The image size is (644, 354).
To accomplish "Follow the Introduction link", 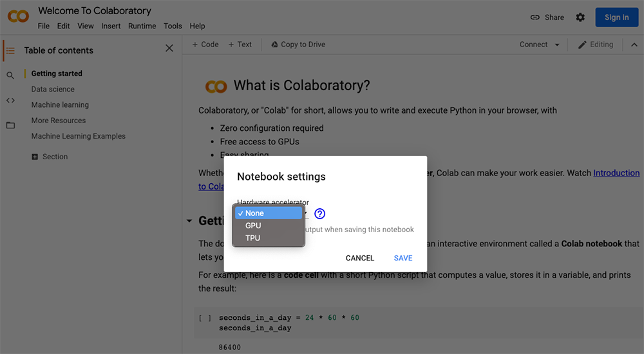I will tap(616, 173).
